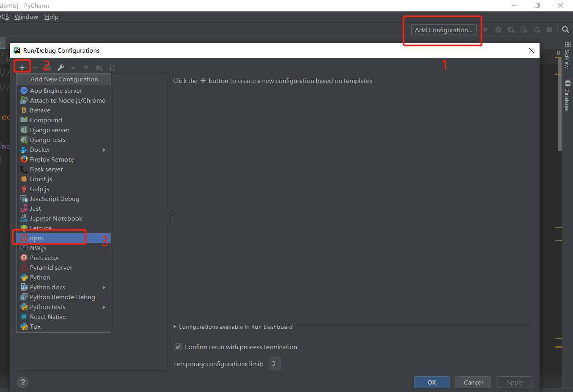Choose the Compound configuration type
Viewport: 573px width, 392px height.
(63, 120)
